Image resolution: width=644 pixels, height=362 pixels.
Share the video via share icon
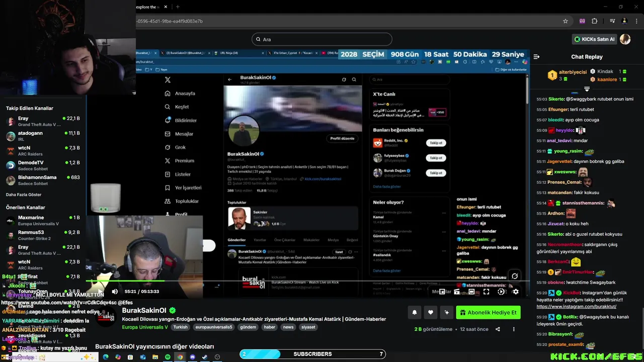click(498, 329)
